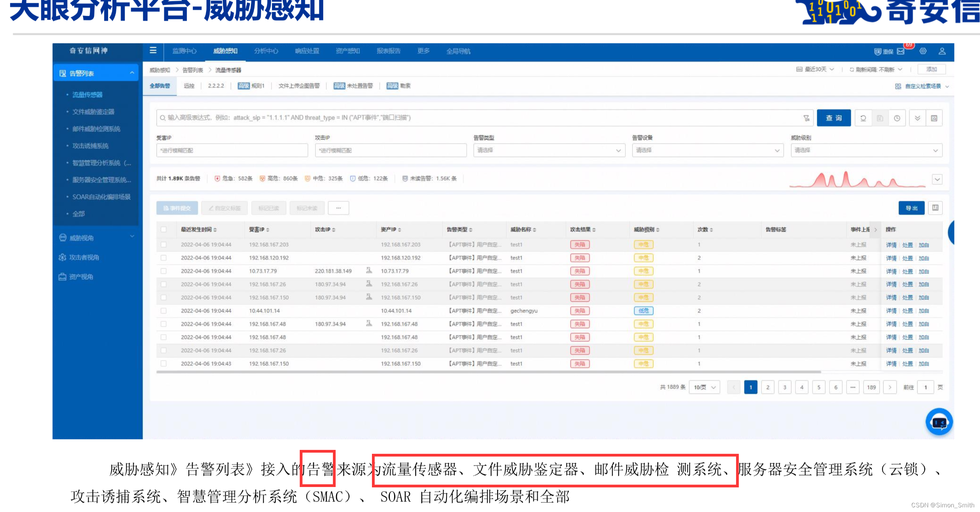Click the 查询 search button
Image resolution: width=980 pixels, height=512 pixels.
click(x=833, y=118)
